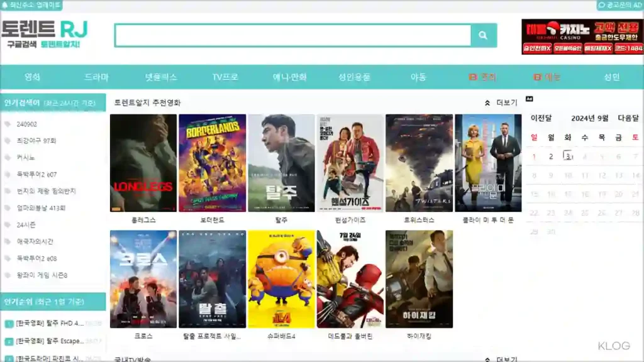Screen dimensions: 644x362
Task: Search popular keyword 독박투어2 e08
Action: click(x=36, y=258)
